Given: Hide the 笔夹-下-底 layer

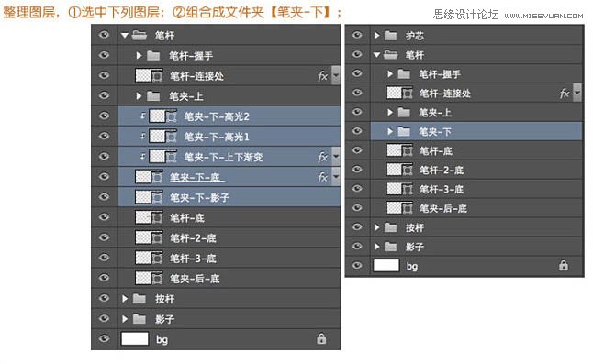Looking at the screenshot, I should click(x=104, y=177).
